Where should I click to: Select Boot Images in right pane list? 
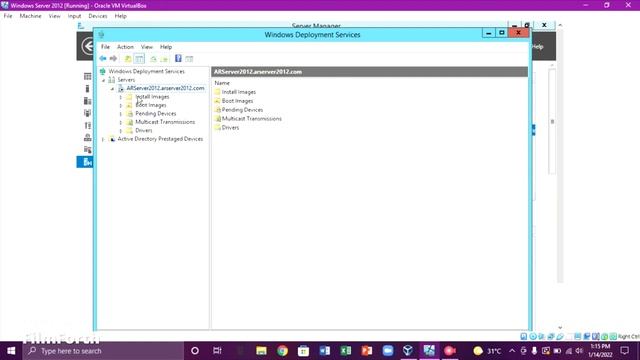237,101
